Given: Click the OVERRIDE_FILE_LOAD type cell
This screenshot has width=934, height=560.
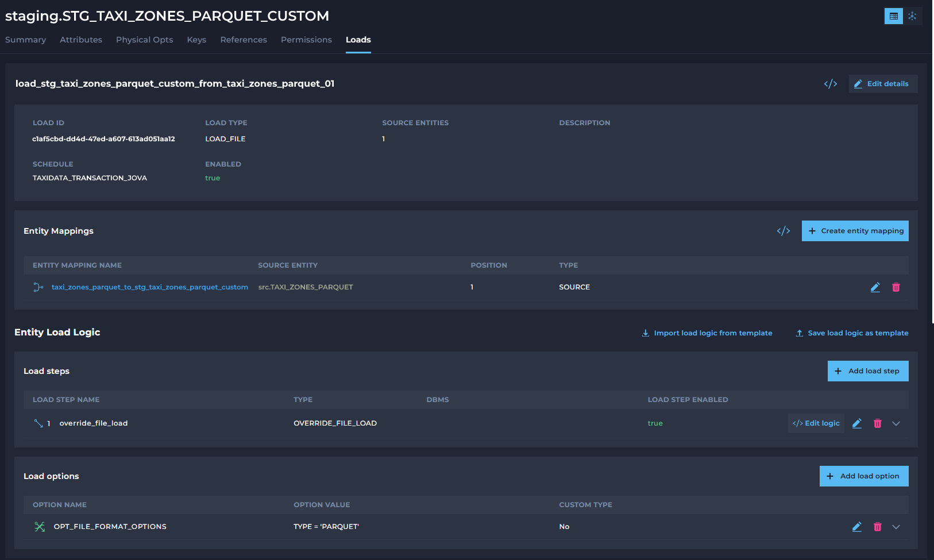Looking at the screenshot, I should pos(335,423).
